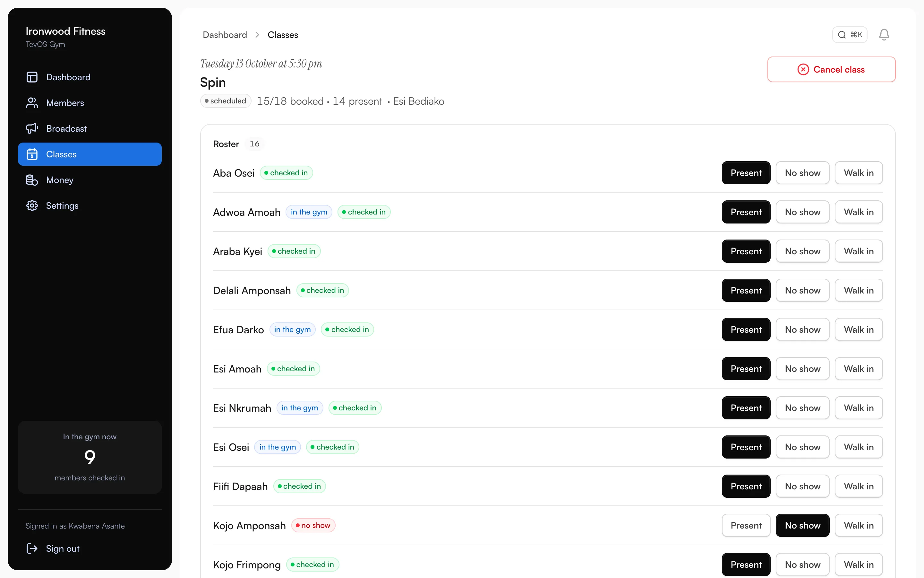Image resolution: width=924 pixels, height=578 pixels.
Task: Click Sign out text
Action: pyautogui.click(x=63, y=548)
